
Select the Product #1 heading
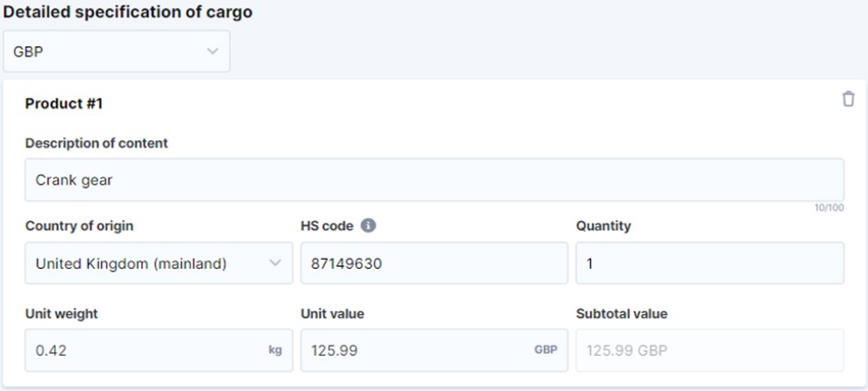click(x=64, y=103)
